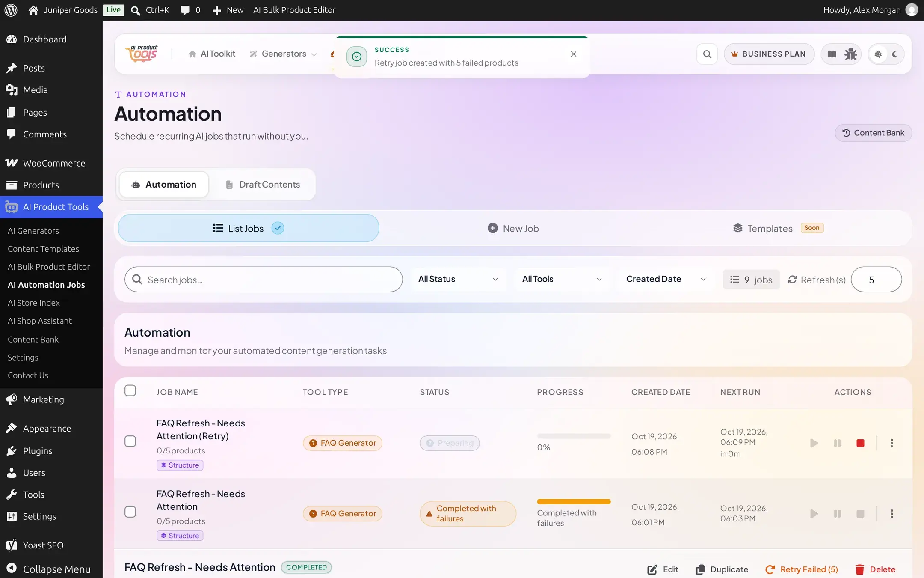Open the All Status filter dropdown
This screenshot has height=578, width=924.
(x=458, y=279)
